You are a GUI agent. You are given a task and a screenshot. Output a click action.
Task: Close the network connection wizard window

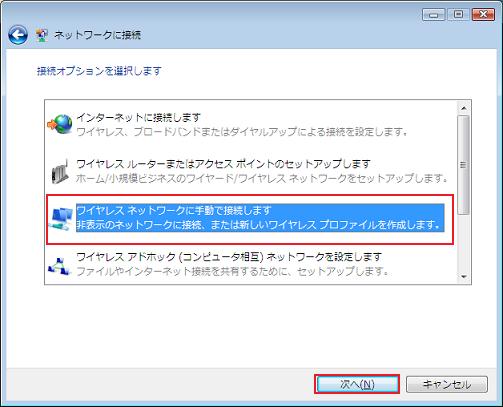click(483, 15)
